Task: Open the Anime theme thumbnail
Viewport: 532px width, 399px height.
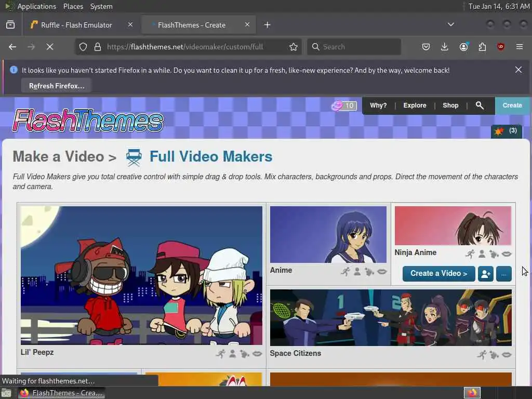Action: coord(328,234)
